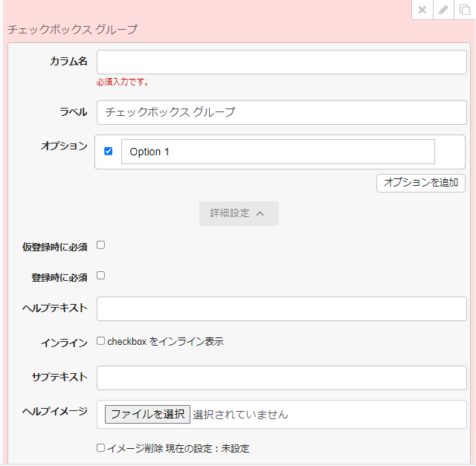Select the ヘルプテキスト input field
The width and height of the screenshot is (476, 466).
[281, 308]
